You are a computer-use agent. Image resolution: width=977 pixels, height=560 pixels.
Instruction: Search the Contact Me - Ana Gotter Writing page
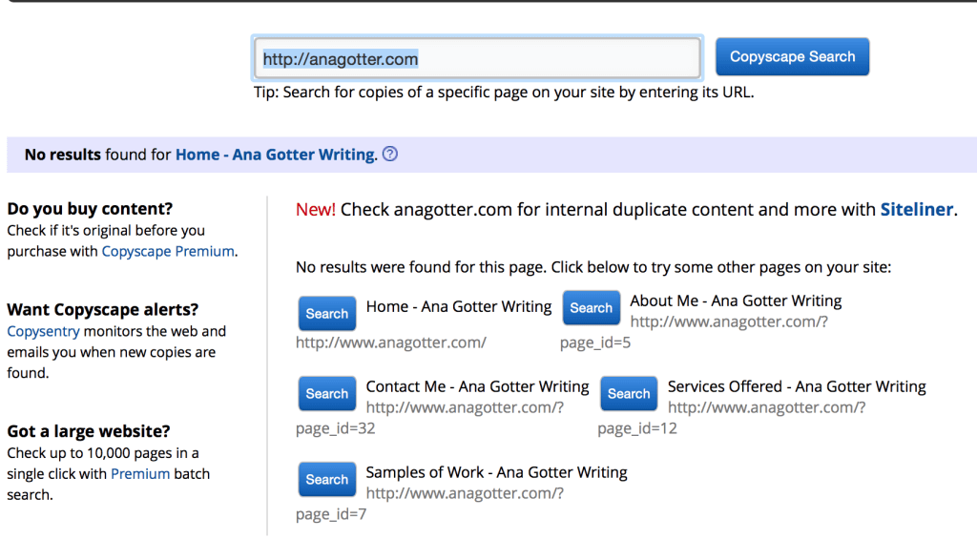(327, 394)
